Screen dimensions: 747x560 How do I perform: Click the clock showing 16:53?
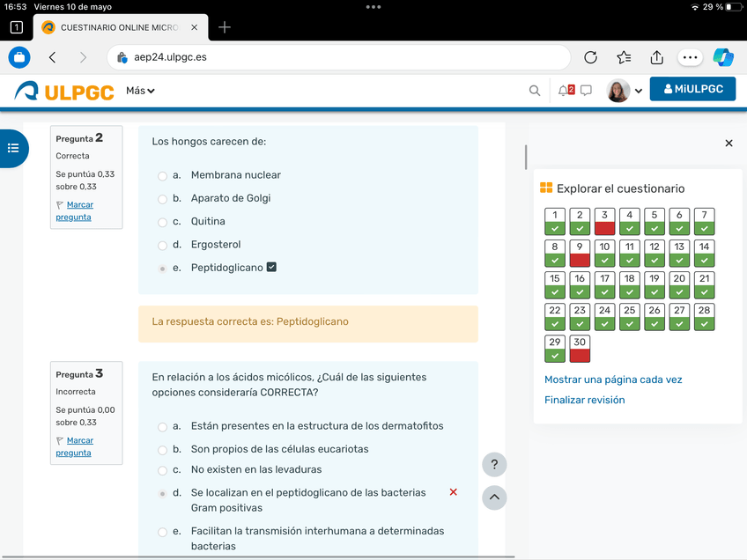(15, 7)
